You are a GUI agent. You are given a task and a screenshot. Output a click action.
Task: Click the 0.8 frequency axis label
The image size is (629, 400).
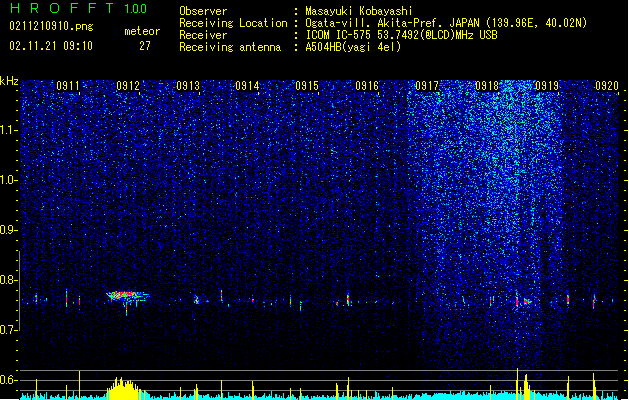[x=8, y=280]
